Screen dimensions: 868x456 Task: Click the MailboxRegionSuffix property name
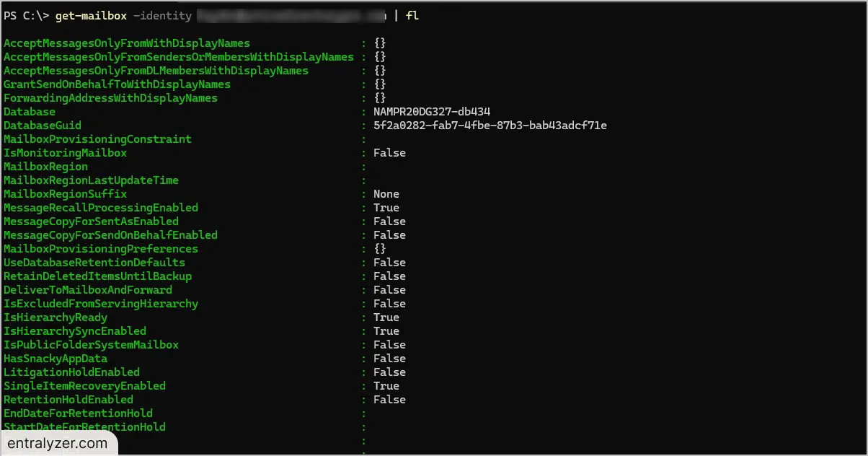tap(65, 194)
